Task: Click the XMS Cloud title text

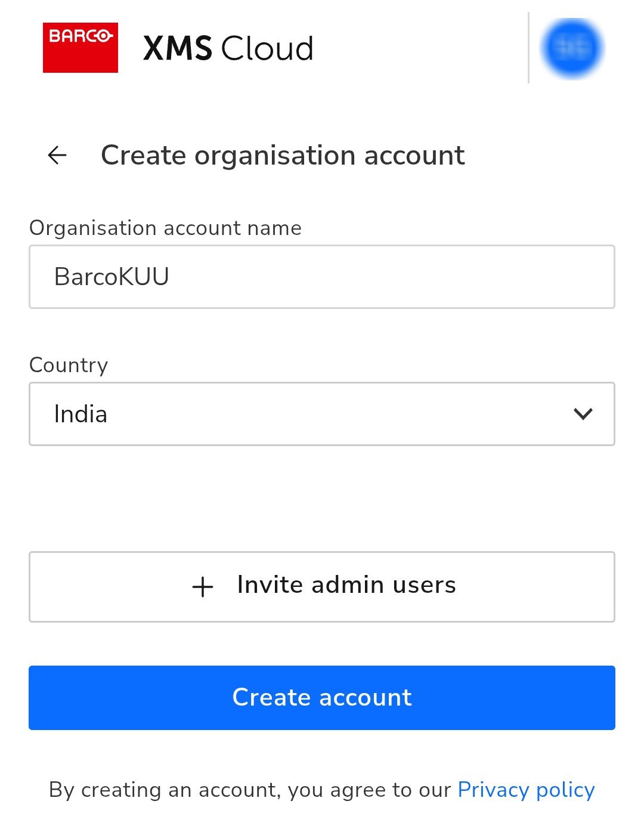Action: point(228,48)
